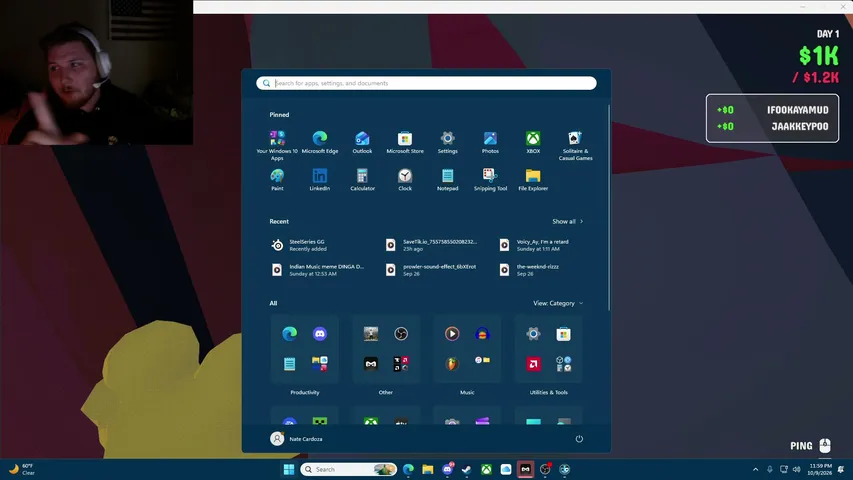Open pinned Microsoft Edge app
Image resolution: width=853 pixels, height=480 pixels.
coord(320,142)
